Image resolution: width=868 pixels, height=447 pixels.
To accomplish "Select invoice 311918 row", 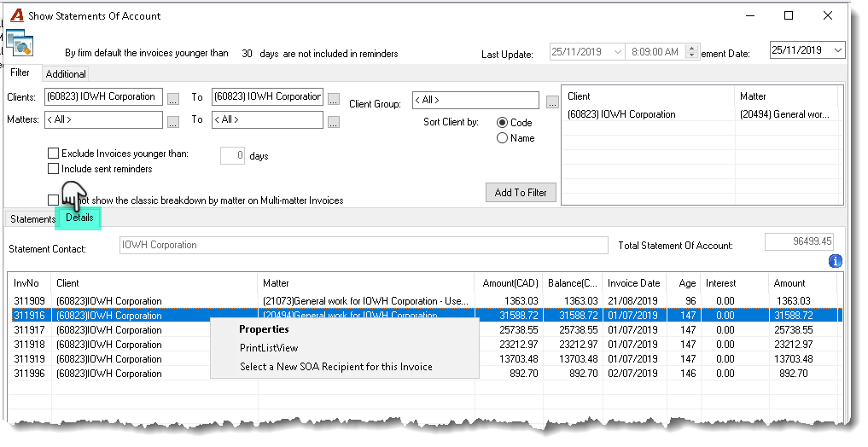I will coord(425,344).
